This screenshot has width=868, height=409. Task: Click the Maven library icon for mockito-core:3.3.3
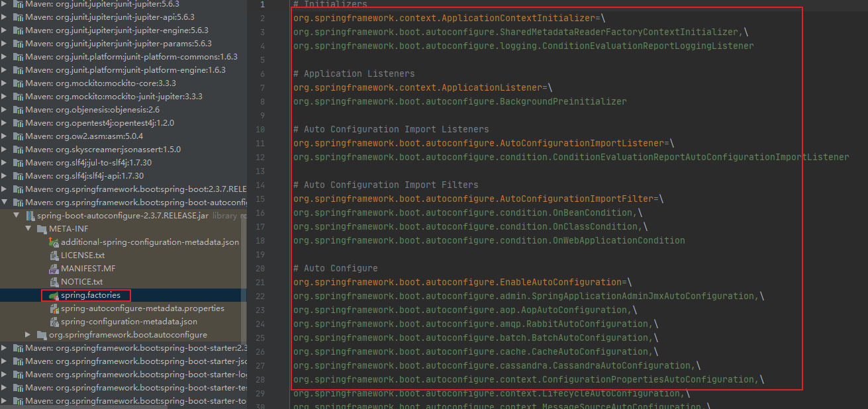tap(17, 83)
